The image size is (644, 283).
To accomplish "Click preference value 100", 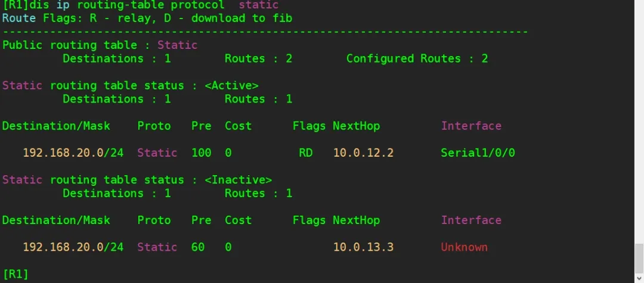I will click(201, 153).
